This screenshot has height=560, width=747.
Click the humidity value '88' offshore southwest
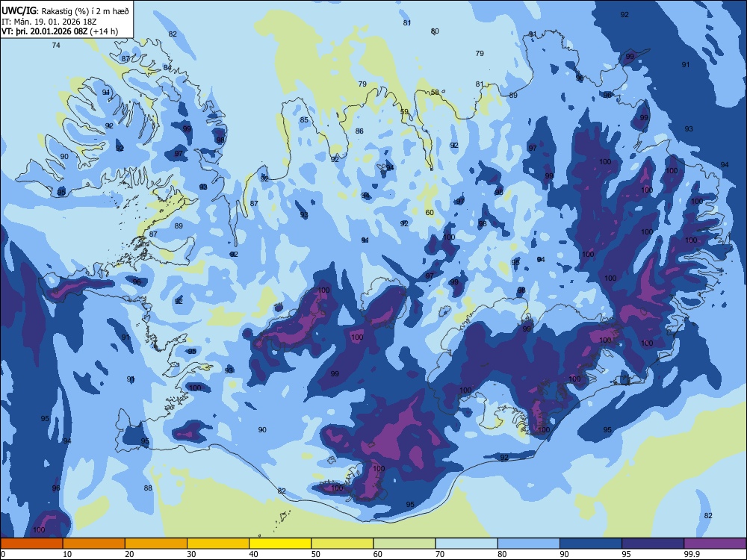coord(148,488)
